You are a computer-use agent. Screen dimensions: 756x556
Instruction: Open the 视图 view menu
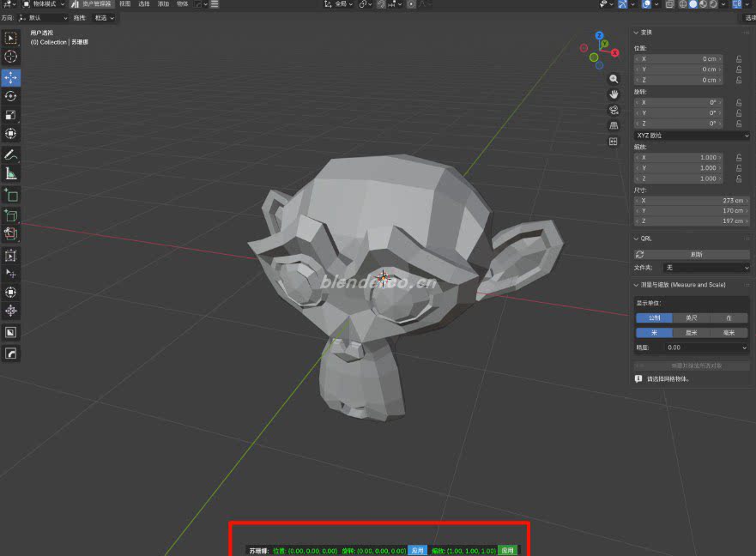tap(125, 3)
